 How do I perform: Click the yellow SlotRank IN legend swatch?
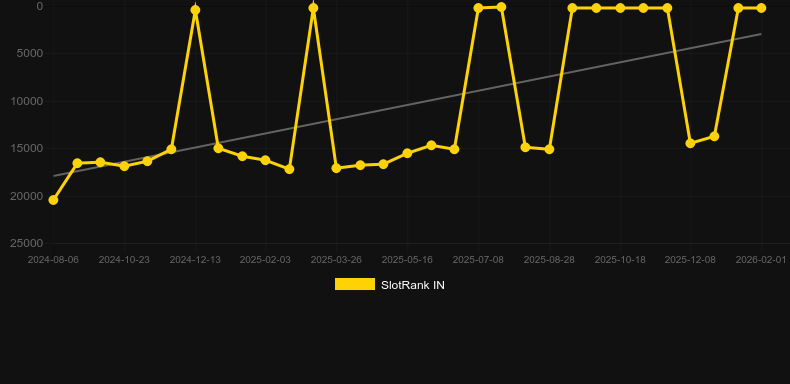tap(355, 284)
